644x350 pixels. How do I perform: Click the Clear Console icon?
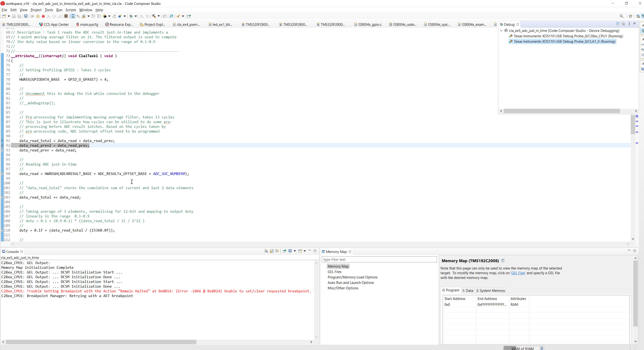(x=266, y=251)
